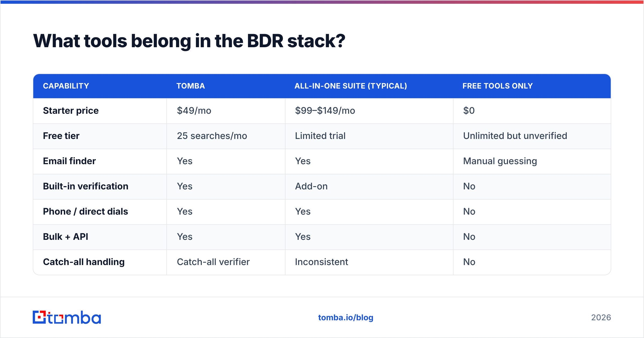Click the '2026' year text
This screenshot has height=338, width=644.
601,318
